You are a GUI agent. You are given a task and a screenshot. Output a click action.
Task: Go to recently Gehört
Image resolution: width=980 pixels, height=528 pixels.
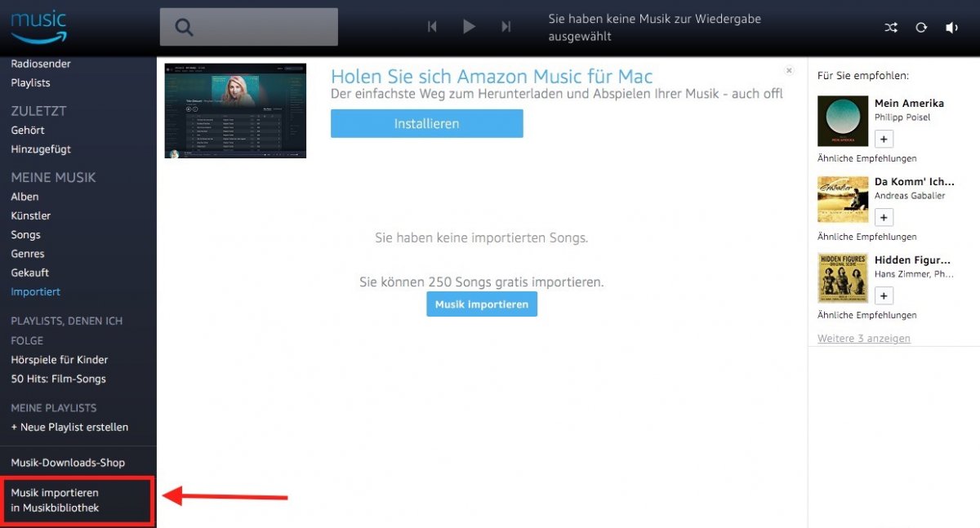28,131
